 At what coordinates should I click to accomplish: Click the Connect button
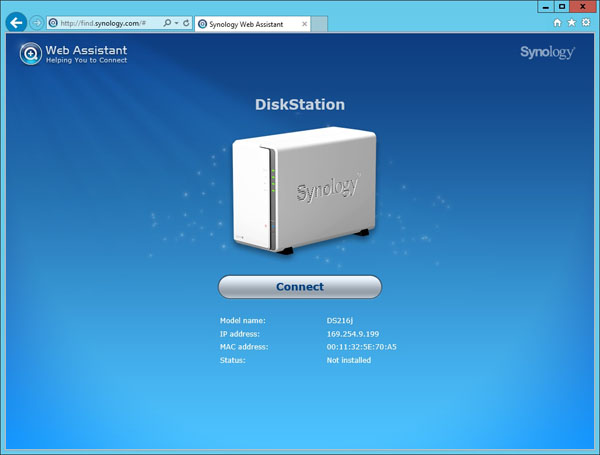point(300,287)
